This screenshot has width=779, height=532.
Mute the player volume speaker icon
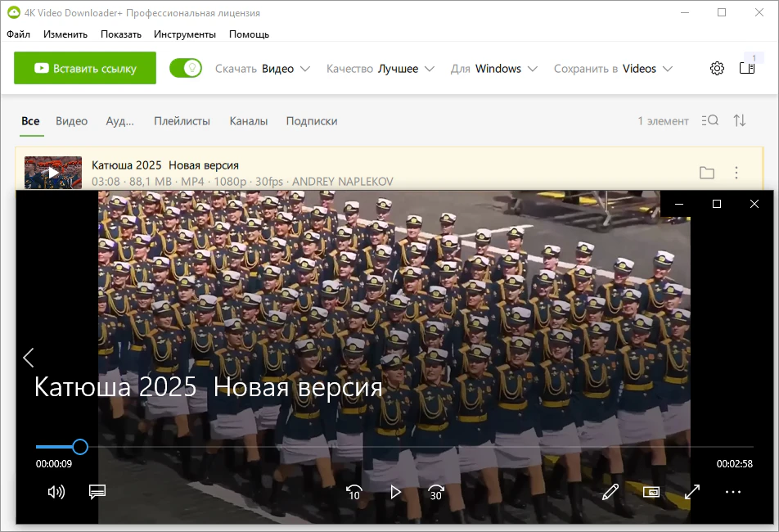pyautogui.click(x=56, y=492)
